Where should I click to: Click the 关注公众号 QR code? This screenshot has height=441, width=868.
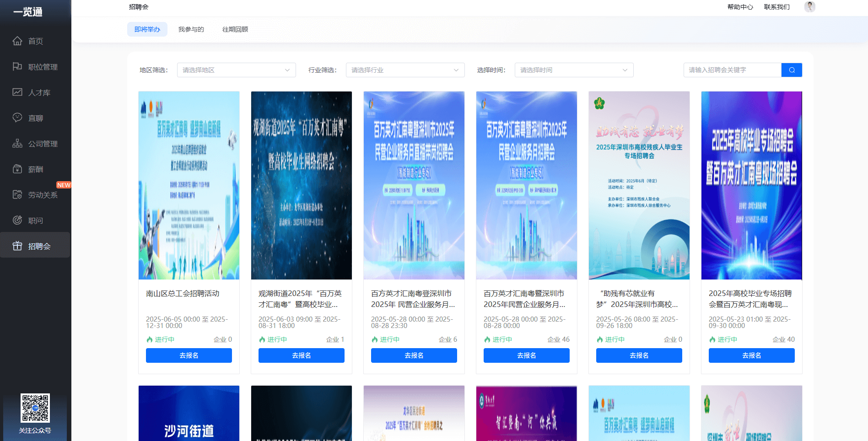pos(35,408)
